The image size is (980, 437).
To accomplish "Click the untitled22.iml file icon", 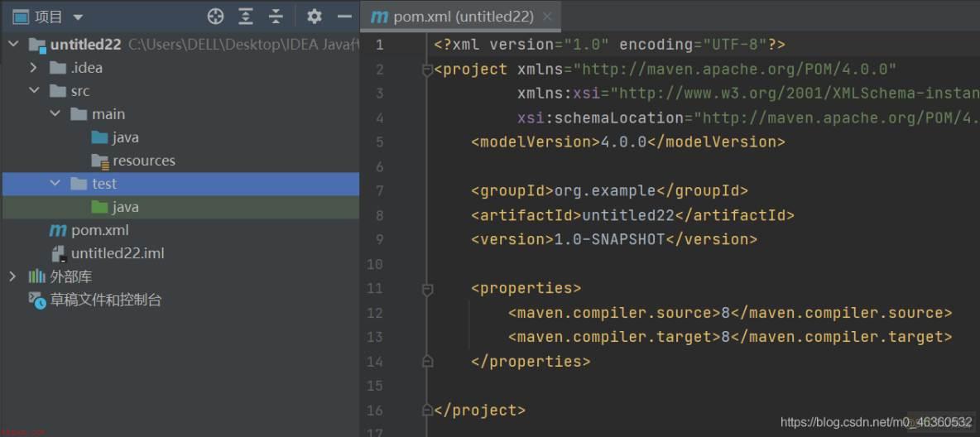I will (x=58, y=253).
